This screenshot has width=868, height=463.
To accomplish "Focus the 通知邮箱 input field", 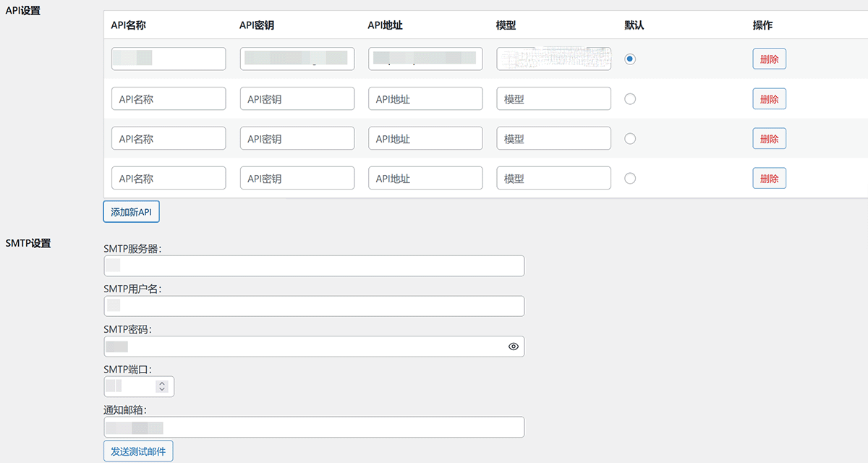I will click(x=314, y=427).
